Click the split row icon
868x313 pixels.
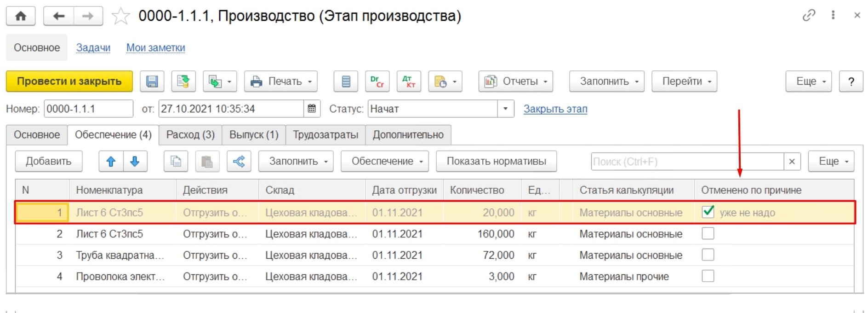(239, 162)
